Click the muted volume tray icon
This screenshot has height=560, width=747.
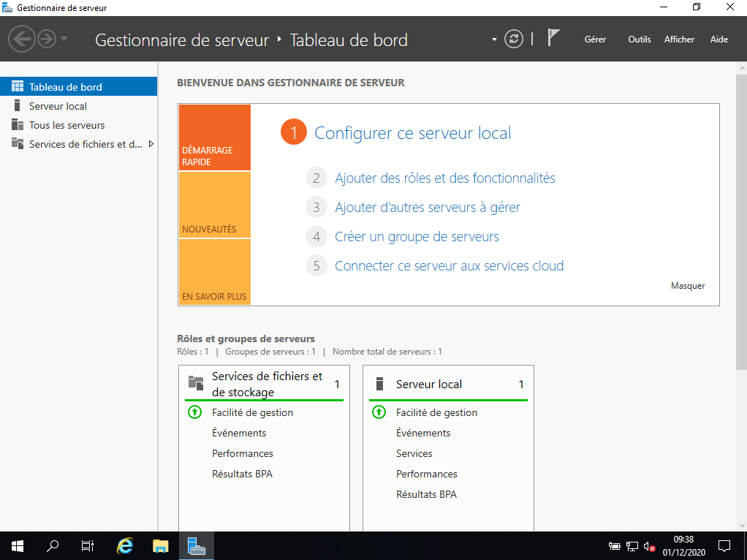click(x=649, y=546)
